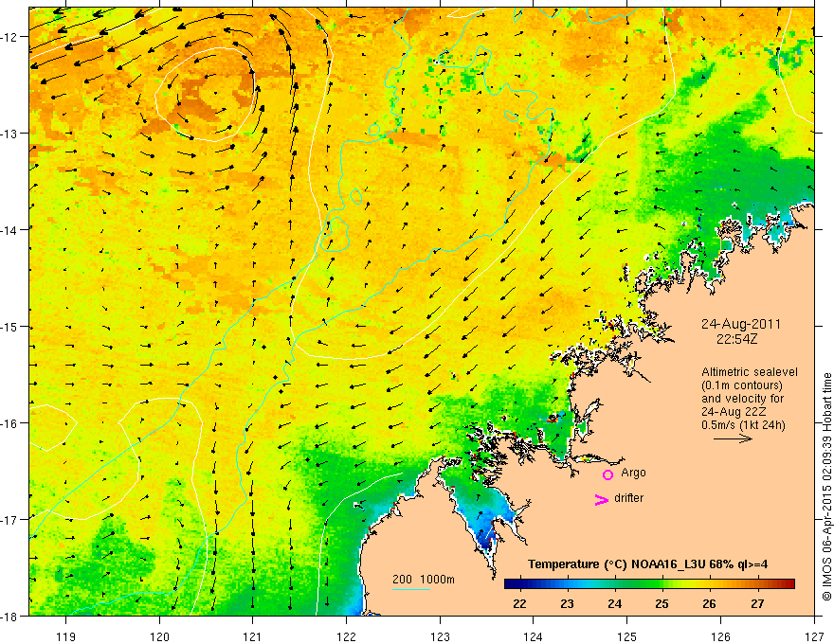Image resolution: width=834 pixels, height=644 pixels.
Task: Click longitude axis label '120'
Action: coord(159,636)
